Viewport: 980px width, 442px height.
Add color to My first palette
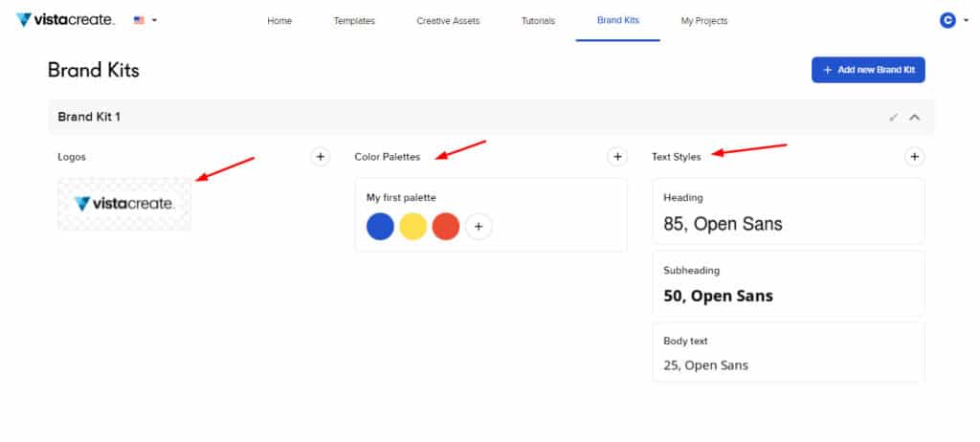coord(479,227)
